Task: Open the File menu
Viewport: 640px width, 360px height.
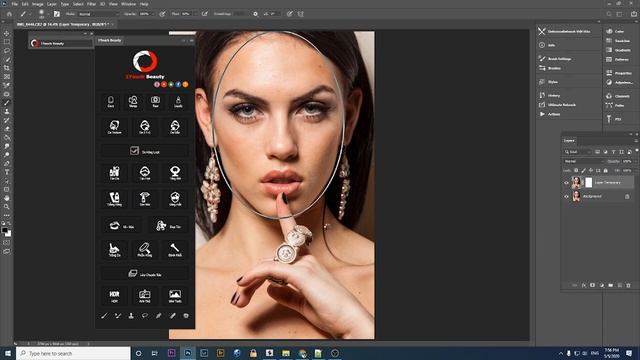Action: coord(15,4)
